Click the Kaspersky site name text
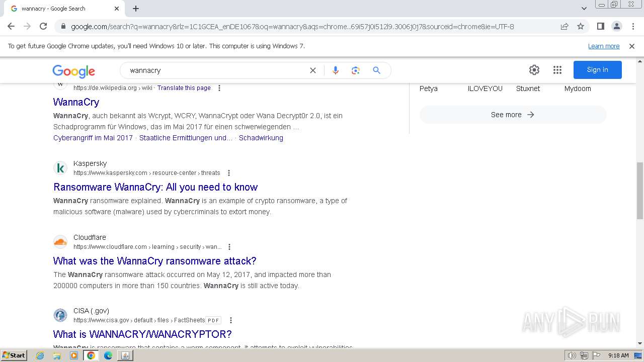 [90, 163]
